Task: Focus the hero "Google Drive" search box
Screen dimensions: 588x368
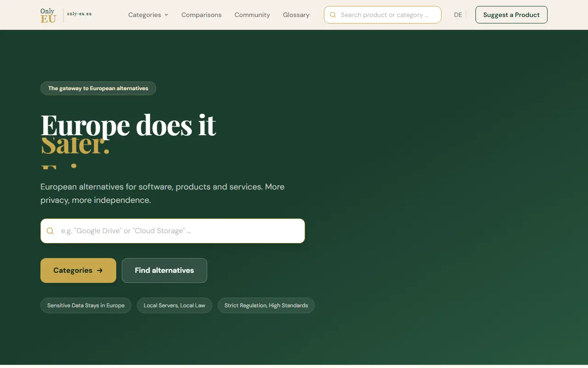Action: (173, 231)
